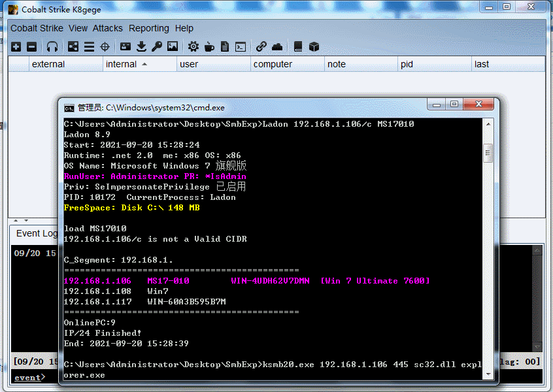This screenshot has height=392, width=553.
Task: Click the Connect to team server plus icon
Action: [x=16, y=46]
